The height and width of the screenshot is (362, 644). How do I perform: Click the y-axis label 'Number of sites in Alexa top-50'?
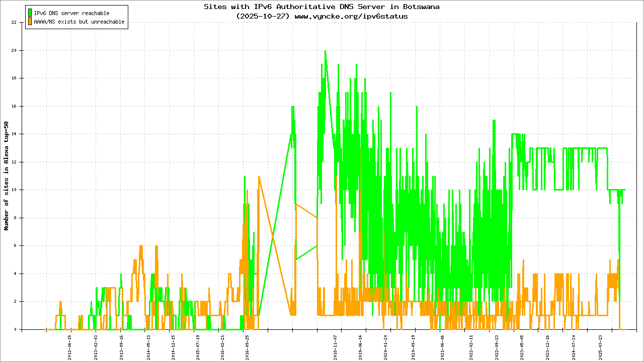point(7,176)
